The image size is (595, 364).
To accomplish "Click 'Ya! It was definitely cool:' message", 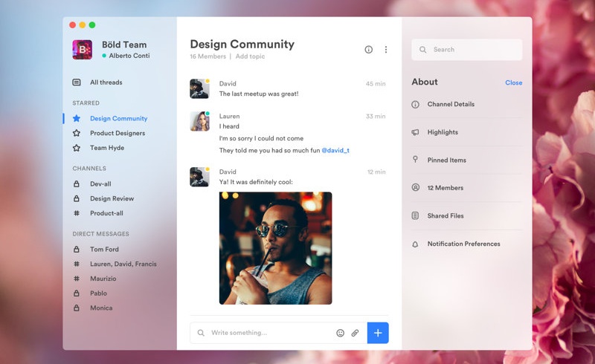I will click(256, 182).
